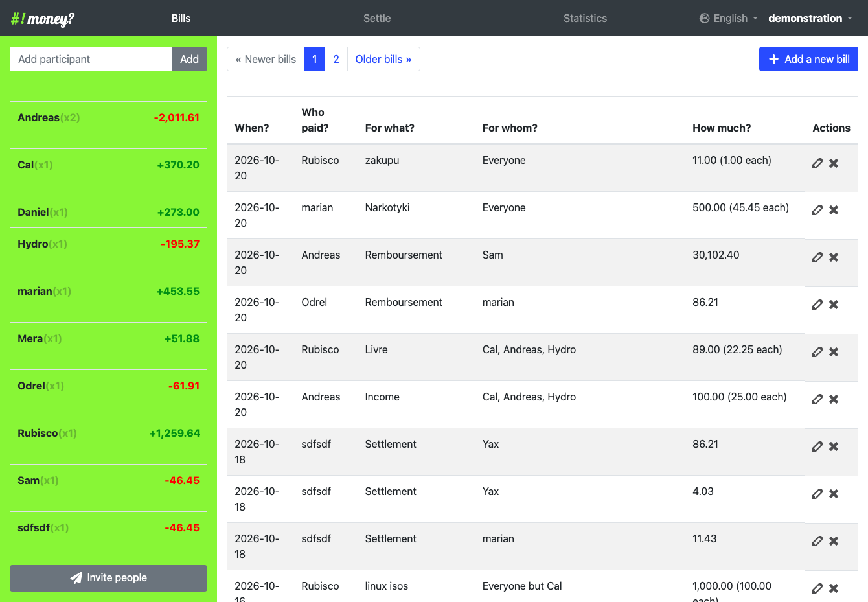
Task: Click Newer bills link
Action: pyautogui.click(x=266, y=59)
